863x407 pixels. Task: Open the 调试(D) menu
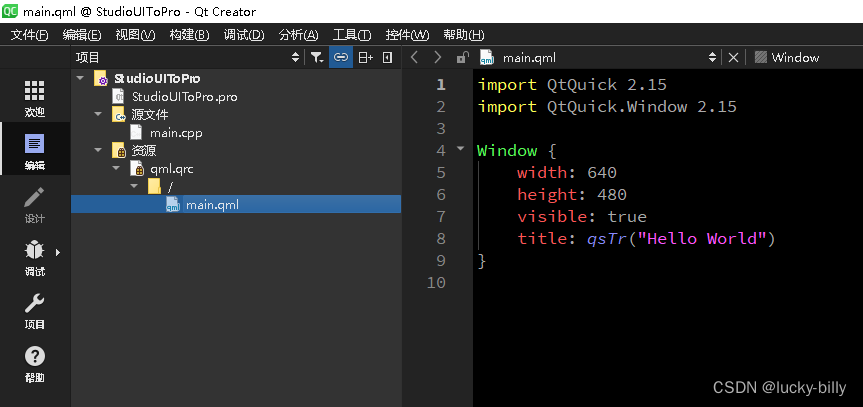[244, 35]
